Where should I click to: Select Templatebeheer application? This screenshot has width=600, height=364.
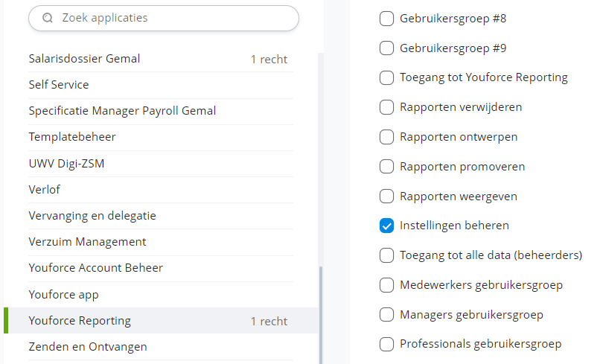pyautogui.click(x=72, y=137)
